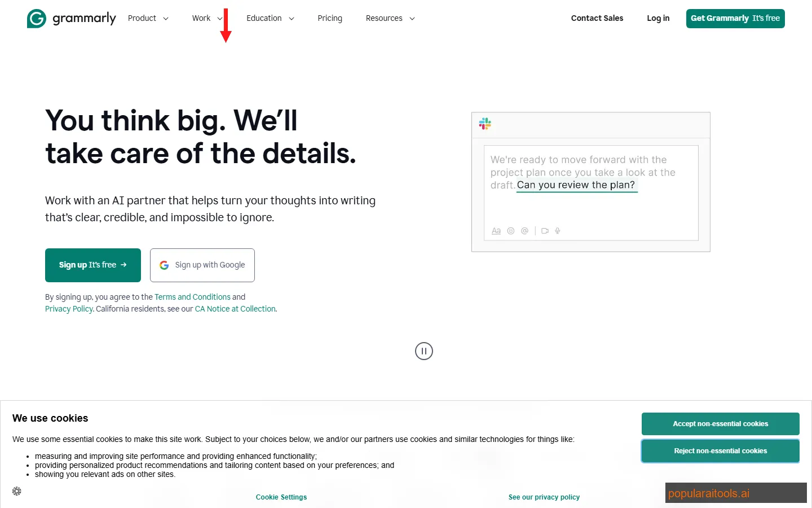This screenshot has width=812, height=508.
Task: Click the Grammarly logo
Action: coord(72,18)
